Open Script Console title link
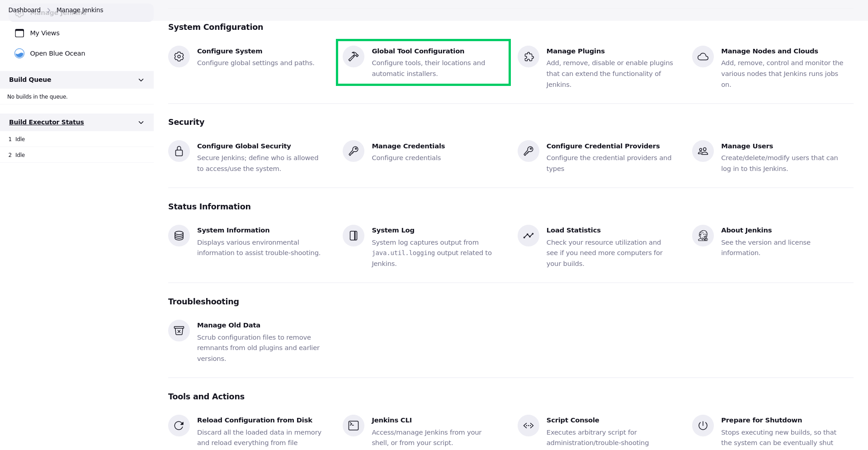868x450 pixels. [573, 420]
